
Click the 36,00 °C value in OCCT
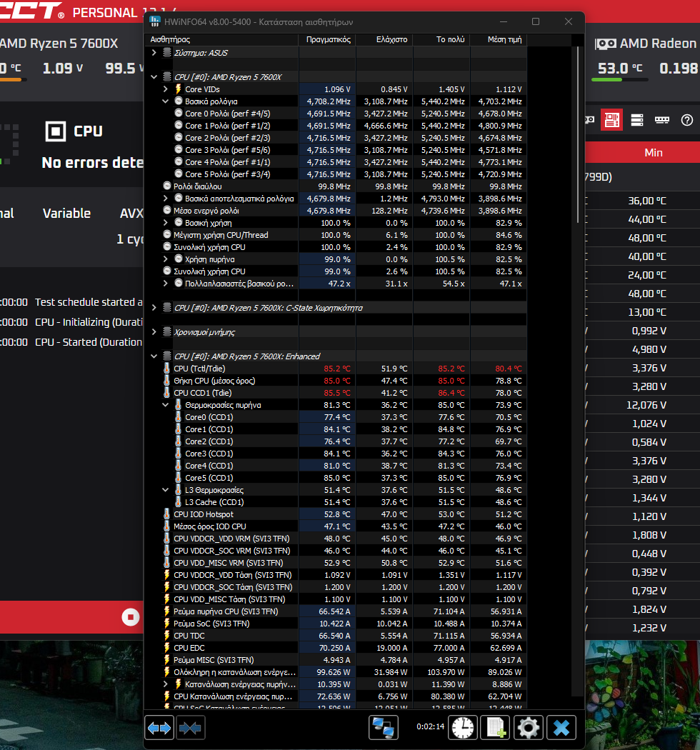(x=647, y=201)
